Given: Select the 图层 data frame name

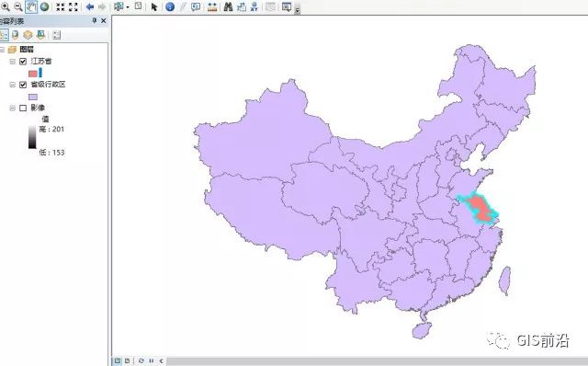Looking at the screenshot, I should pos(27,49).
